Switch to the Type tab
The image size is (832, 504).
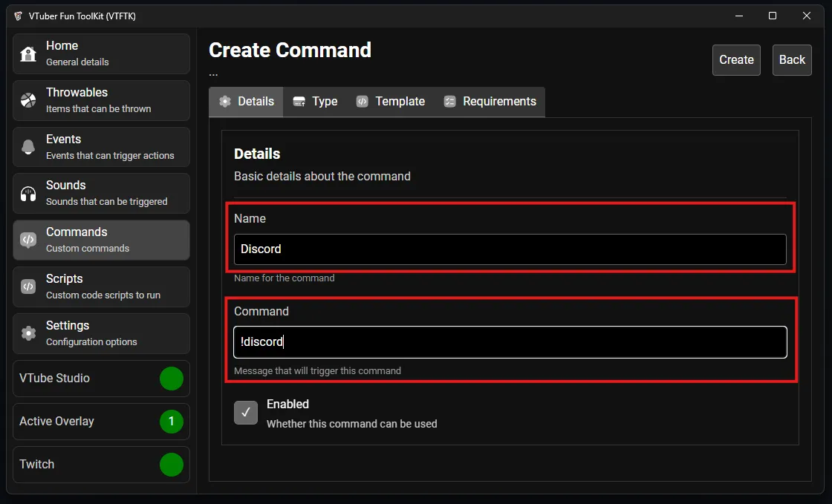[315, 102]
